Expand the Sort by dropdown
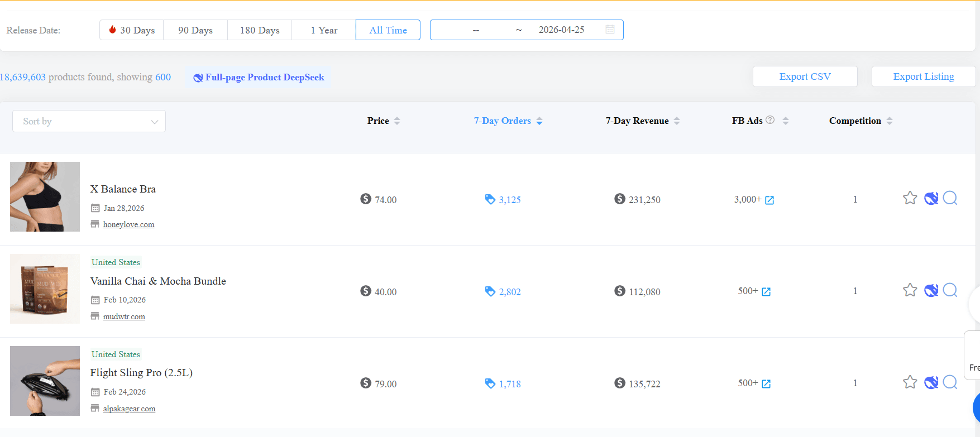Viewport: 980px width, 437px height. (x=89, y=121)
